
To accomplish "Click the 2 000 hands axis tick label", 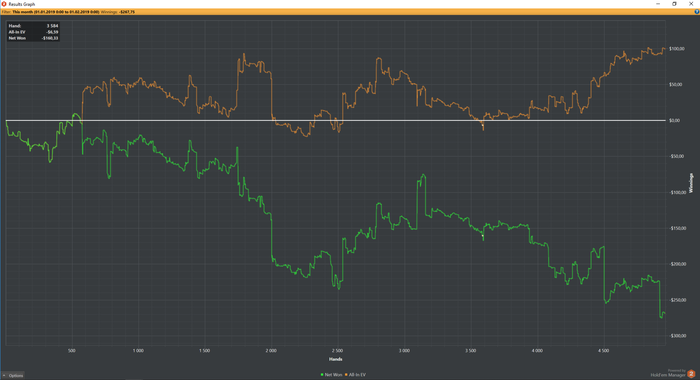I will tap(271, 351).
